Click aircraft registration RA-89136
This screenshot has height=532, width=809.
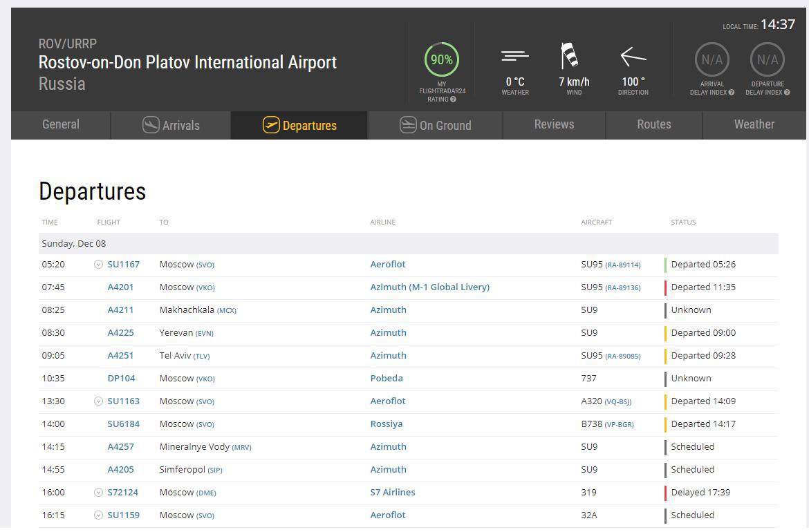click(623, 287)
